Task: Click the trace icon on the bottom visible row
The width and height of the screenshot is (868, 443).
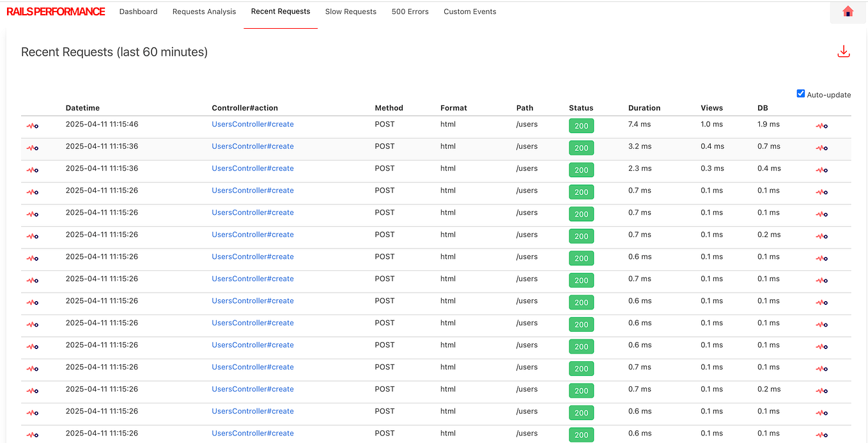Action: pos(32,435)
